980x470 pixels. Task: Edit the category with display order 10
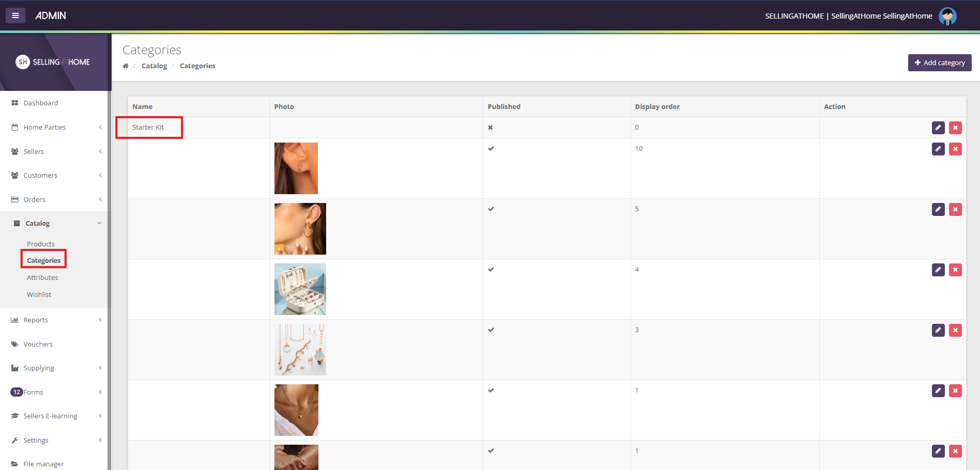[x=938, y=149]
